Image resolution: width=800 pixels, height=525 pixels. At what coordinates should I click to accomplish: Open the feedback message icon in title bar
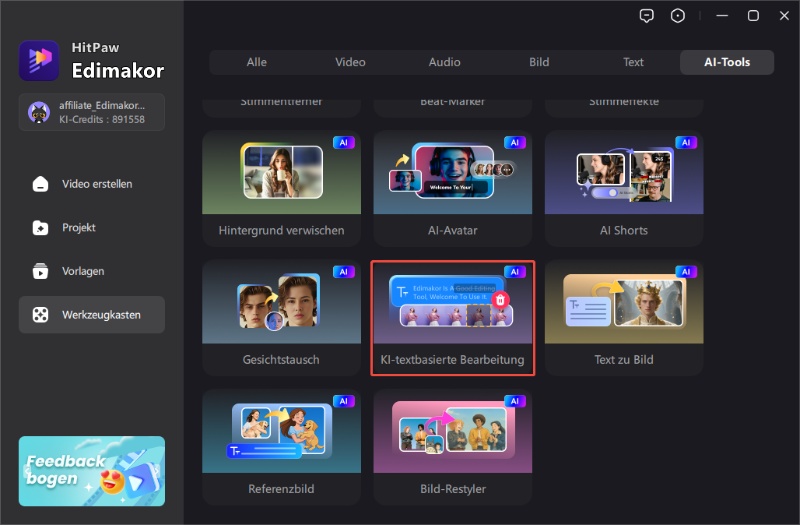point(648,16)
